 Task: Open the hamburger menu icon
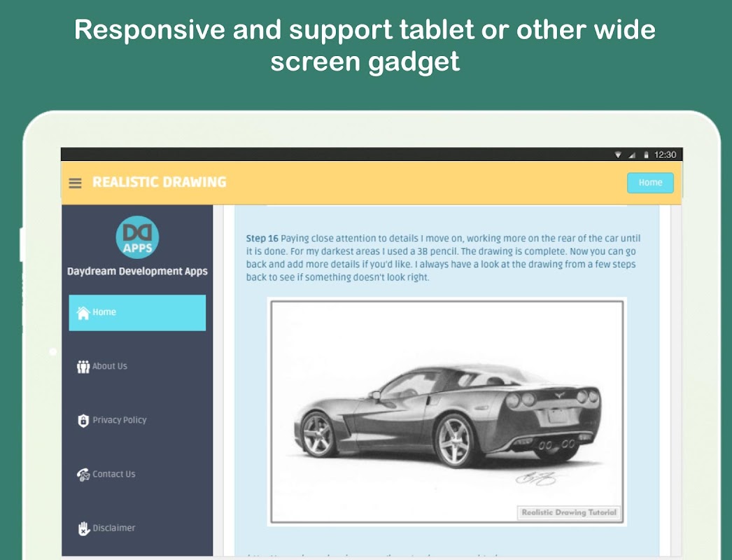pyautogui.click(x=75, y=183)
